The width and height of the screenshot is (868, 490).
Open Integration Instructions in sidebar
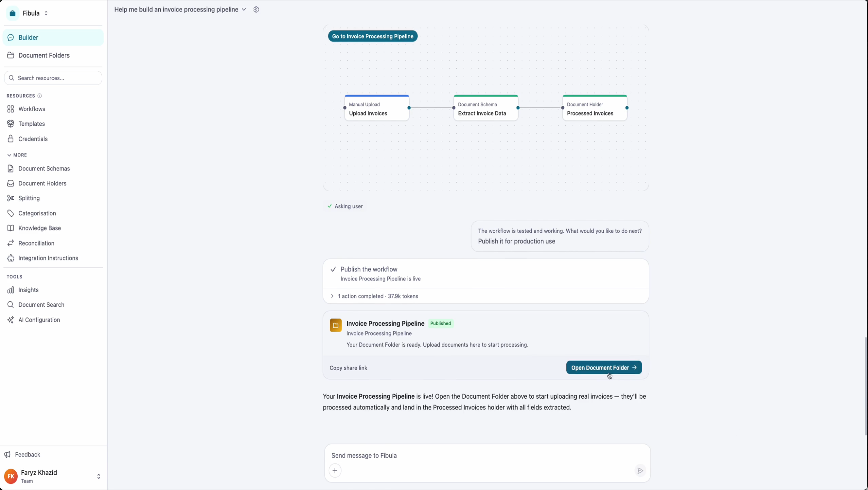click(53, 258)
